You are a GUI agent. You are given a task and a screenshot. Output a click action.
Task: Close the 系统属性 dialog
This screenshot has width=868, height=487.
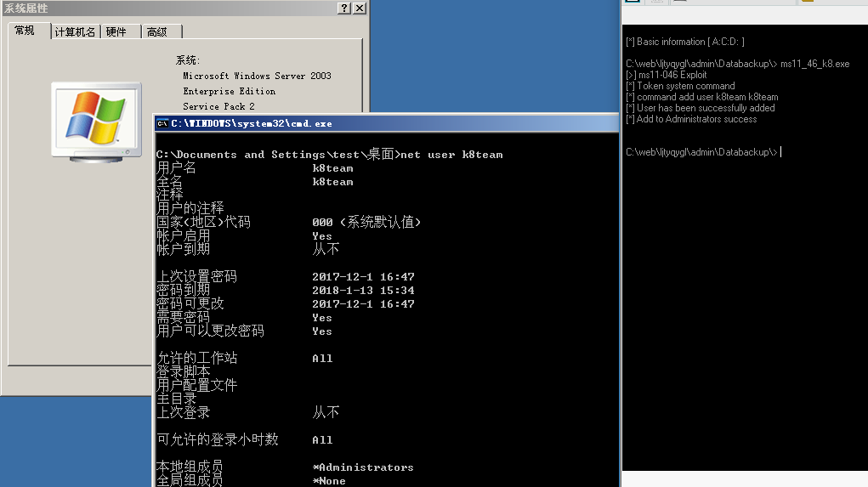(360, 8)
